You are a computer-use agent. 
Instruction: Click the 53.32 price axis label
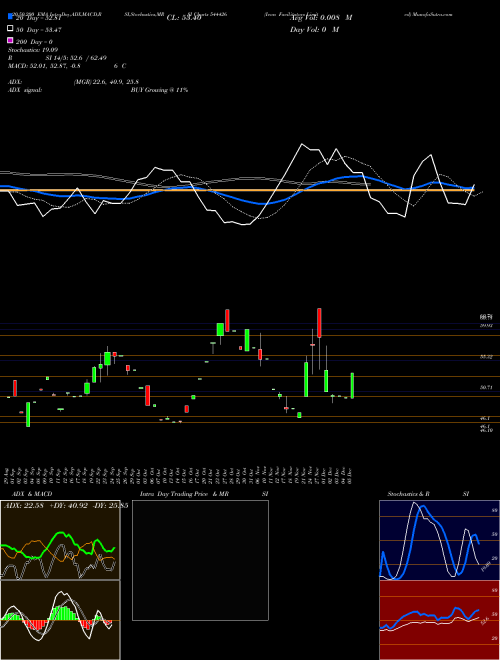tap(487, 357)
